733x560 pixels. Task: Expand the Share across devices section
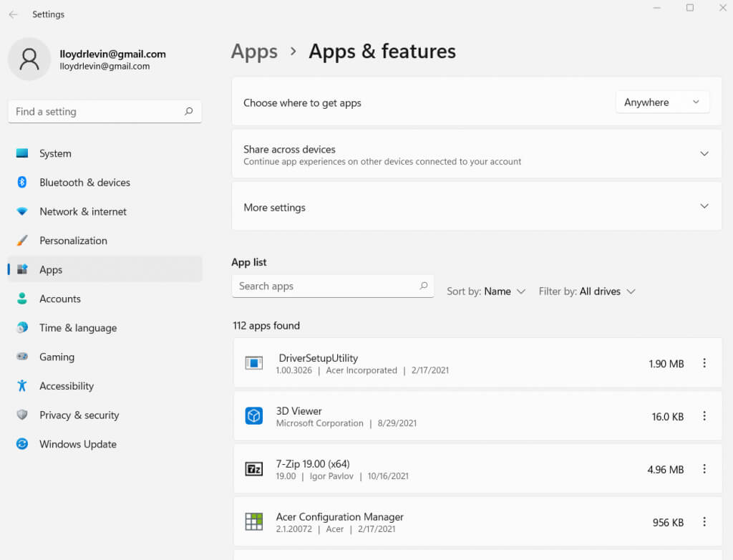point(704,154)
